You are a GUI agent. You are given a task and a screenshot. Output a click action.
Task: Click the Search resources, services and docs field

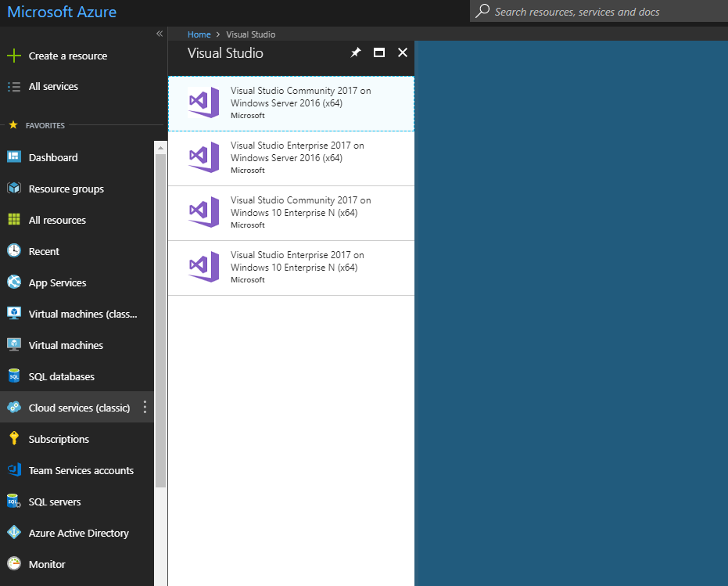tap(599, 11)
